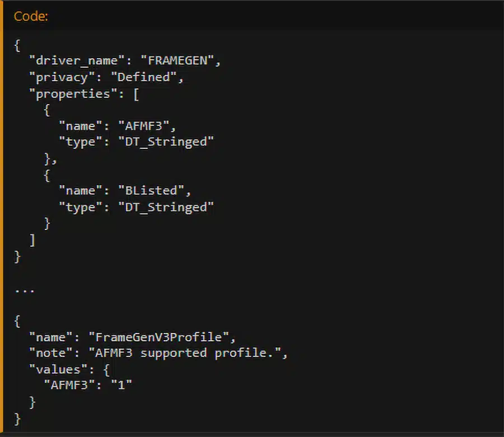
Task: Click the opening square bracket after properties
Action: click(136, 93)
